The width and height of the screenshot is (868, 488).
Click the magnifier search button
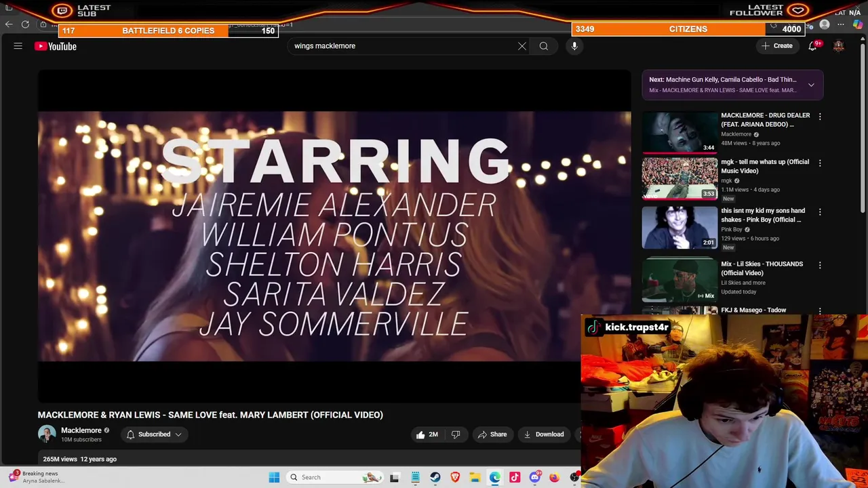[544, 46]
